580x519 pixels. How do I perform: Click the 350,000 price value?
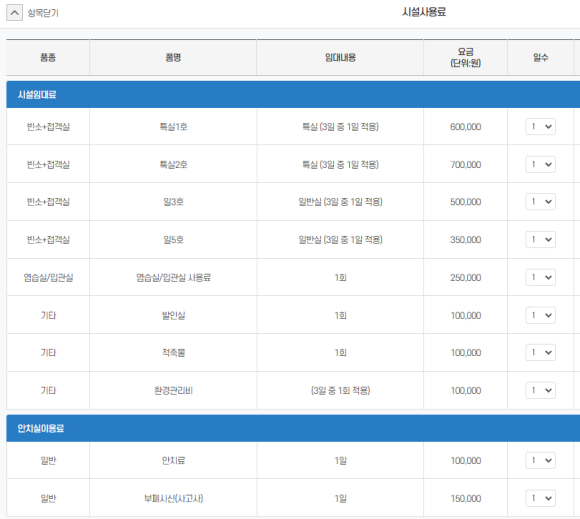tap(465, 240)
